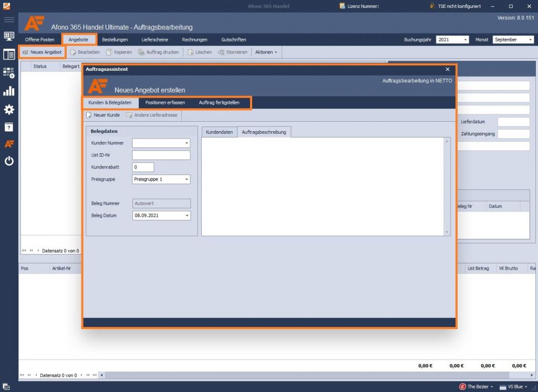Click the TSE nicht konfiguriert lock icon
This screenshot has width=538, height=392.
pyautogui.click(x=432, y=6)
